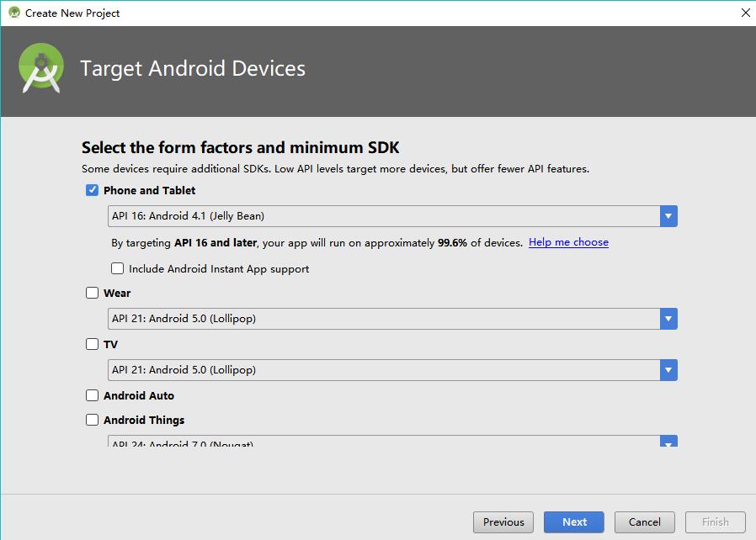Click the small Android Studio title bar icon
The height and width of the screenshot is (540, 756).
[13, 13]
